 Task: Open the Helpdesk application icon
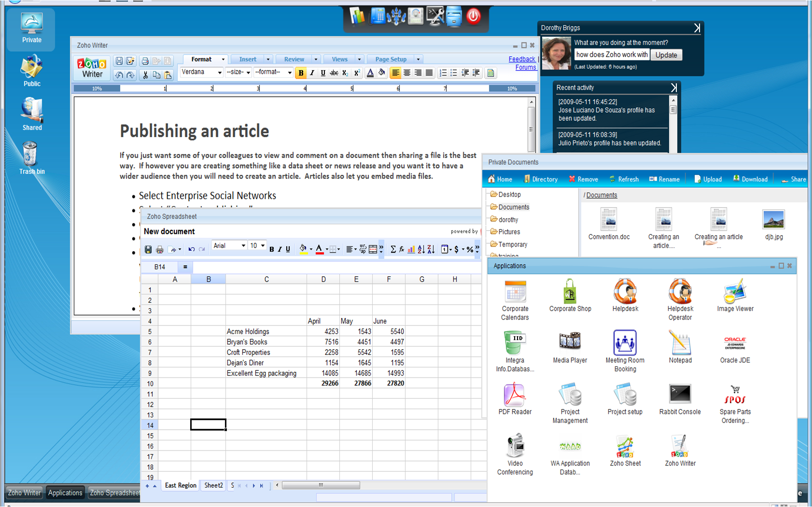[625, 296]
